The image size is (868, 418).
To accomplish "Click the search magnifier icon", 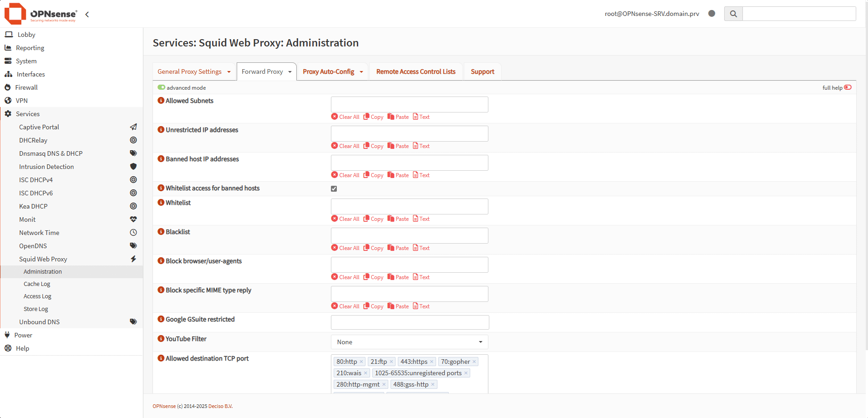I will [x=733, y=14].
